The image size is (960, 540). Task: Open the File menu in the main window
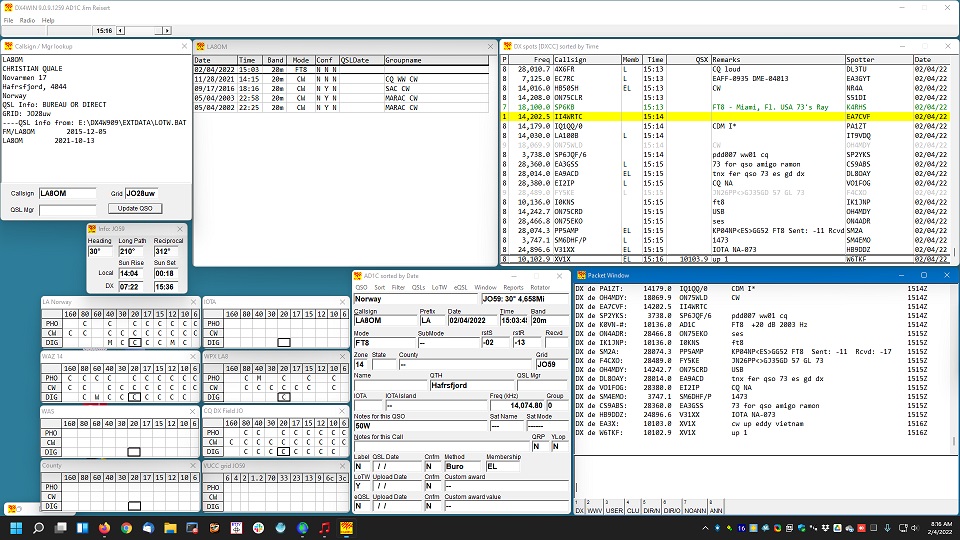point(9,20)
